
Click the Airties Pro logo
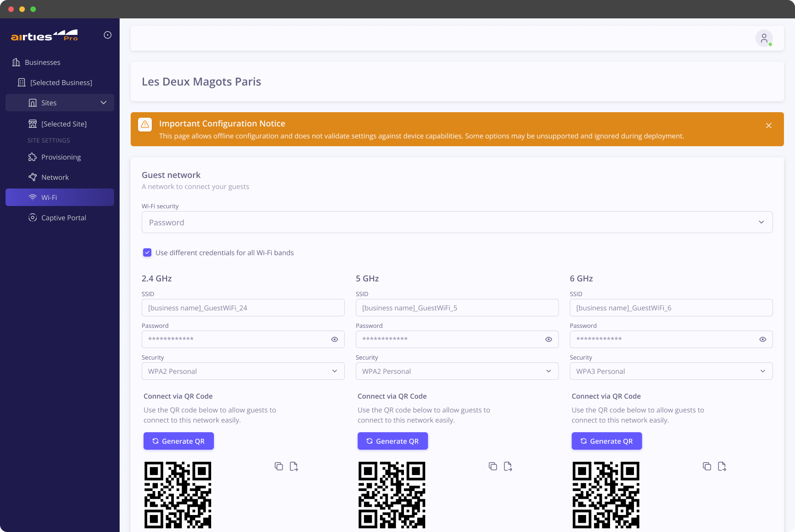coord(44,35)
